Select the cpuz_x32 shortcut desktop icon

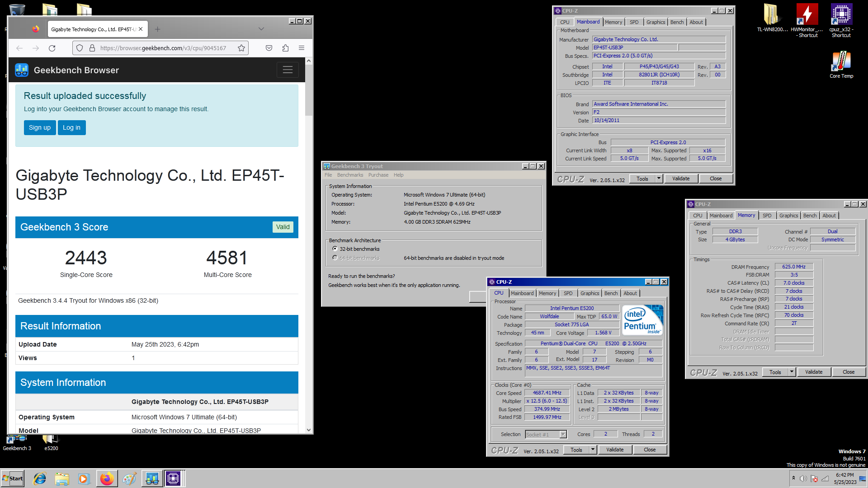coord(841,21)
